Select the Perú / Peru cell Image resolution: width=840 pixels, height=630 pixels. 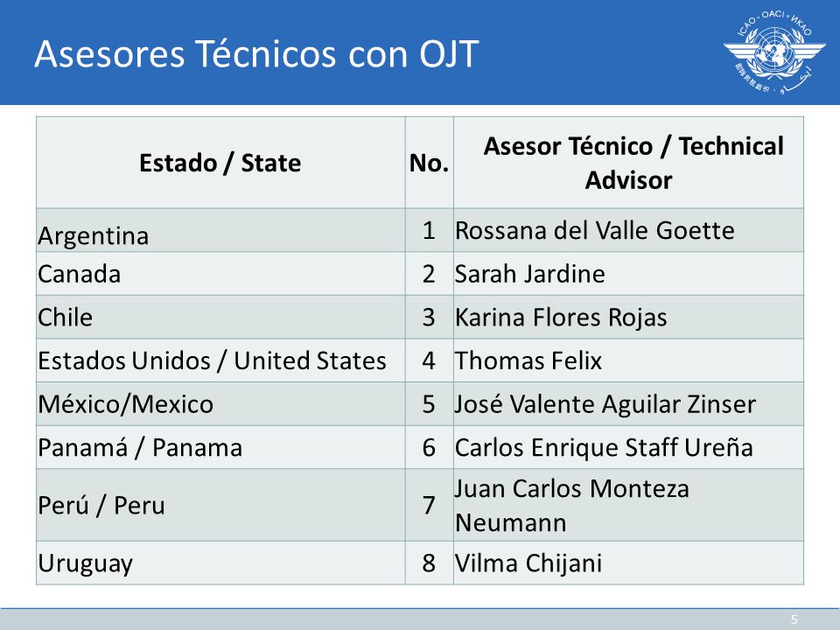click(220, 505)
